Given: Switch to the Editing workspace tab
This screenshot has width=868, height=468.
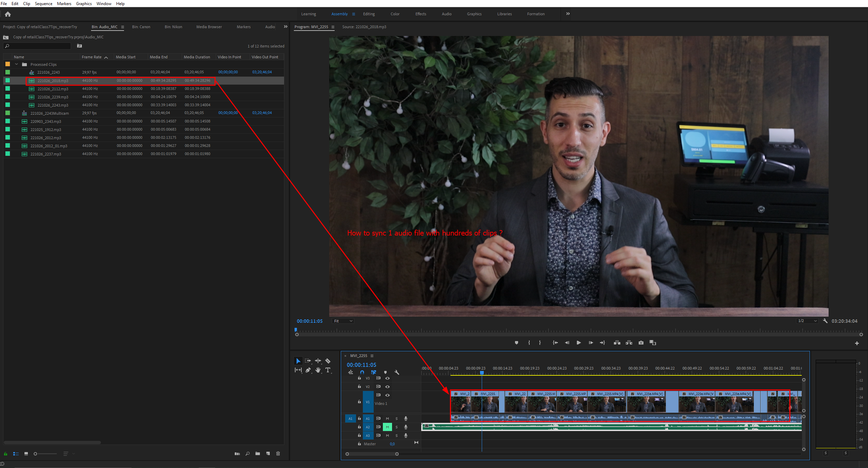Looking at the screenshot, I should pos(369,14).
